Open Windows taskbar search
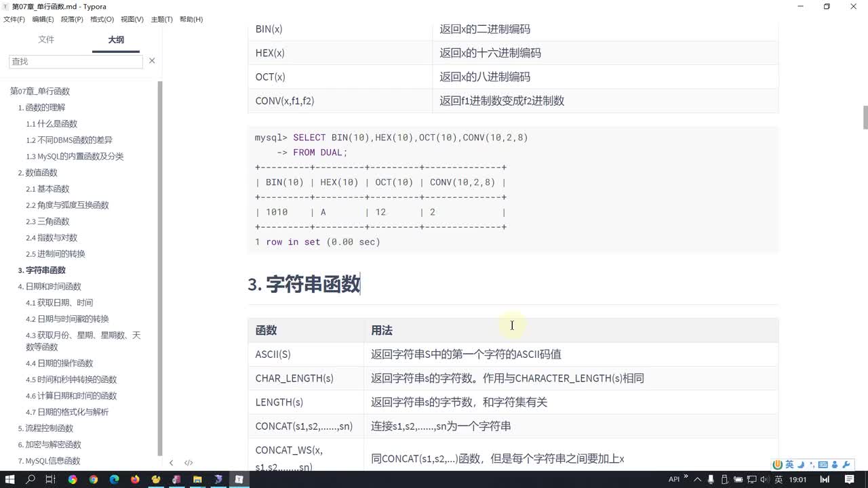The image size is (868, 488). 31,479
